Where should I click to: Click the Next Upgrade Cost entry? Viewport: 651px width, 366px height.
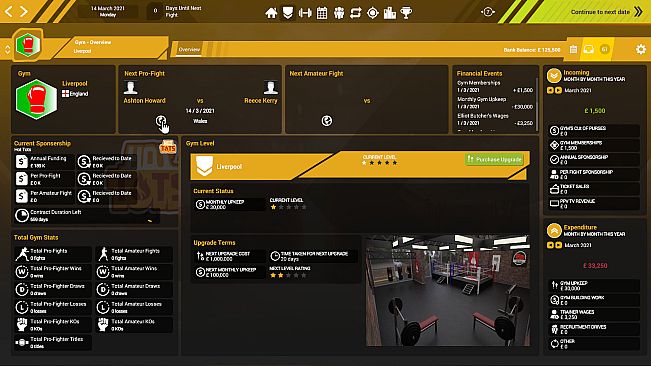pyautogui.click(x=229, y=256)
